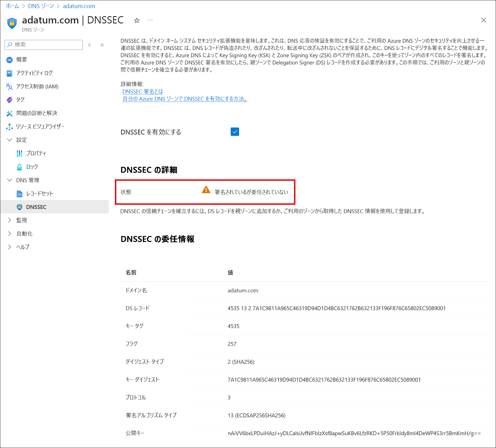
Task: Click the 公開キー row label
Action: coord(135,433)
